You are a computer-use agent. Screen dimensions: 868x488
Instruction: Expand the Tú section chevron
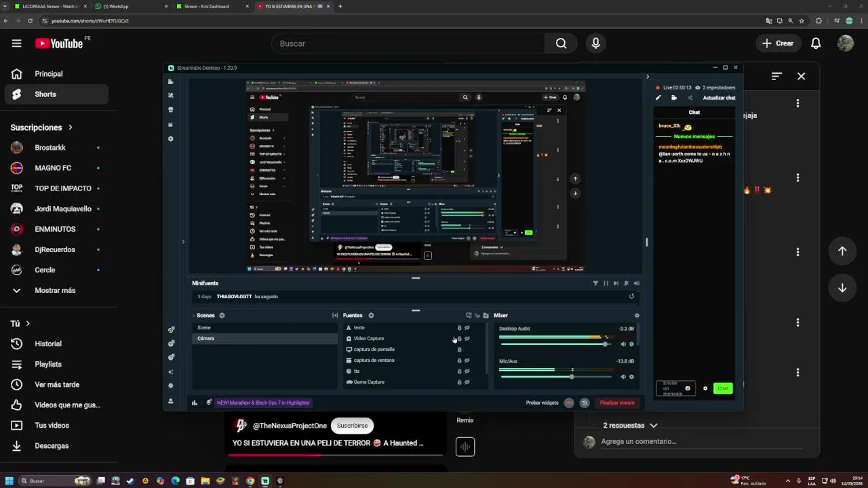pyautogui.click(x=28, y=324)
